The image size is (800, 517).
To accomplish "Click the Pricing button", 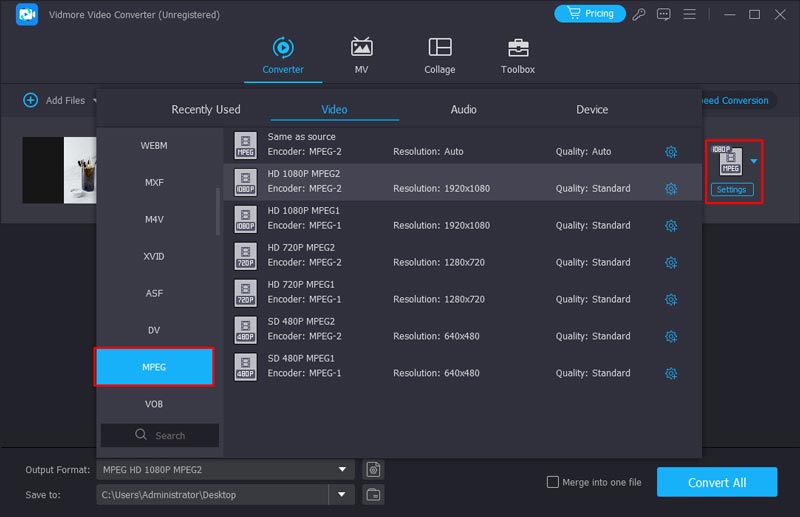I will pos(589,14).
